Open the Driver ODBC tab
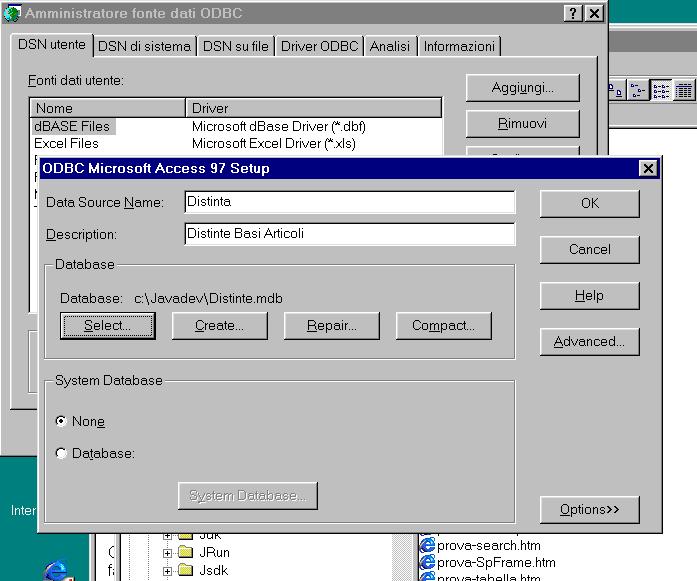697x581 pixels. 319,46
